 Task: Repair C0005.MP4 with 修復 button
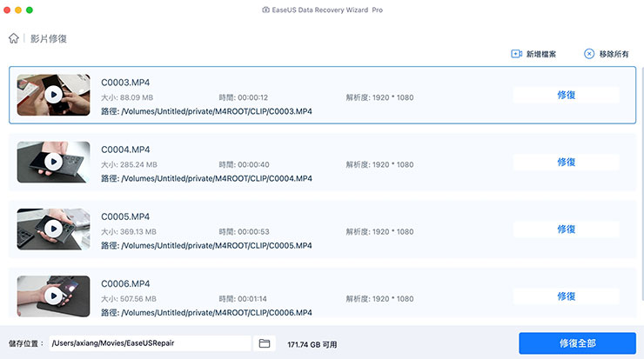click(x=566, y=229)
